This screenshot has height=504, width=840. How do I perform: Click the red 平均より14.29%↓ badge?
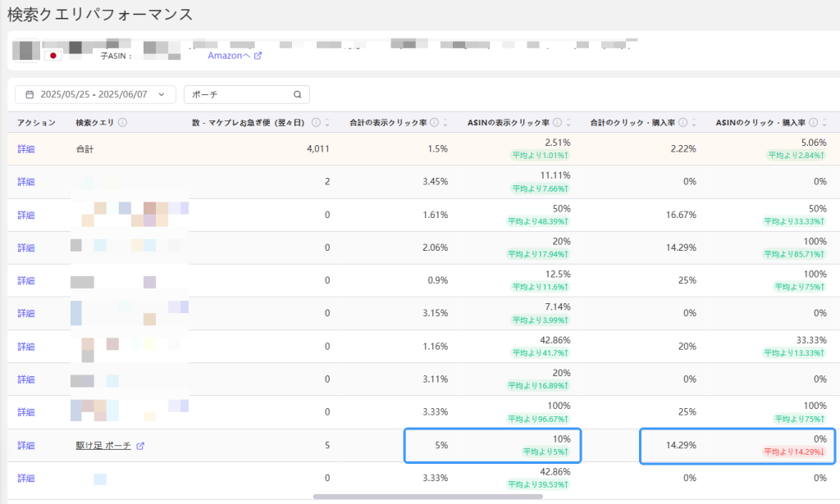[x=794, y=452]
